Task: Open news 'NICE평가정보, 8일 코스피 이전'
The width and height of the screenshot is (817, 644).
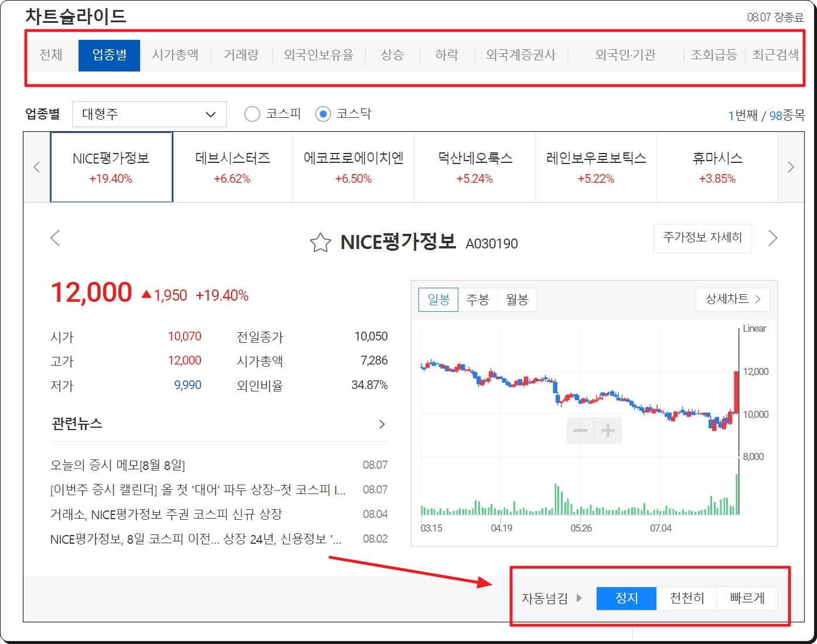Action: [x=196, y=539]
